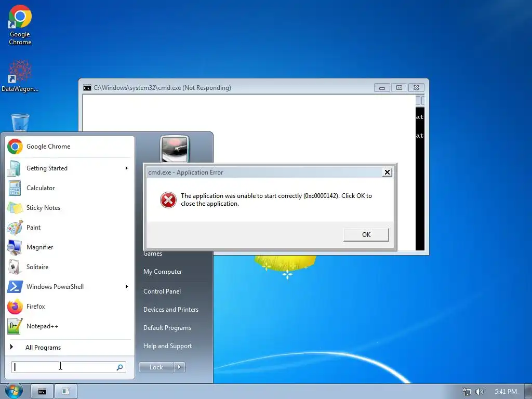Click the taskbar clock 5:41 PM
The width and height of the screenshot is (532, 399).
pos(506,392)
